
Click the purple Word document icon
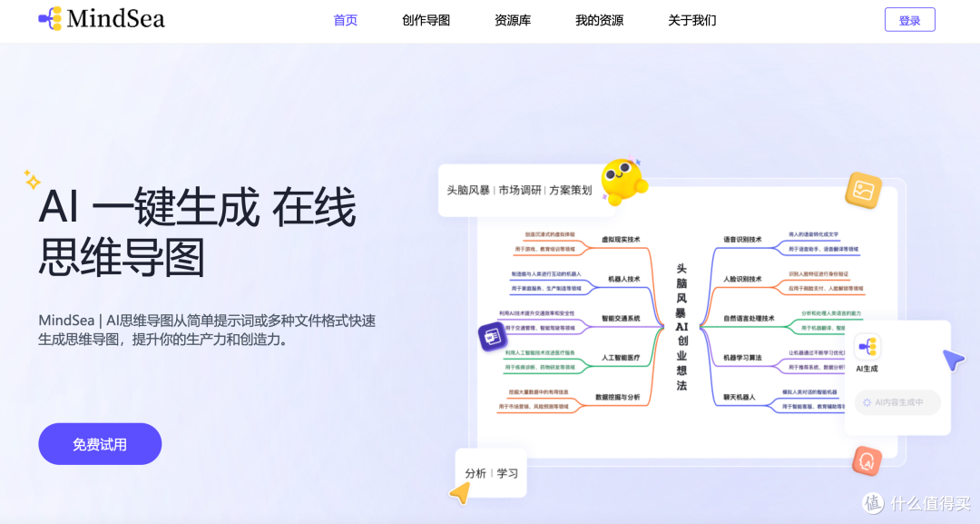[493, 336]
